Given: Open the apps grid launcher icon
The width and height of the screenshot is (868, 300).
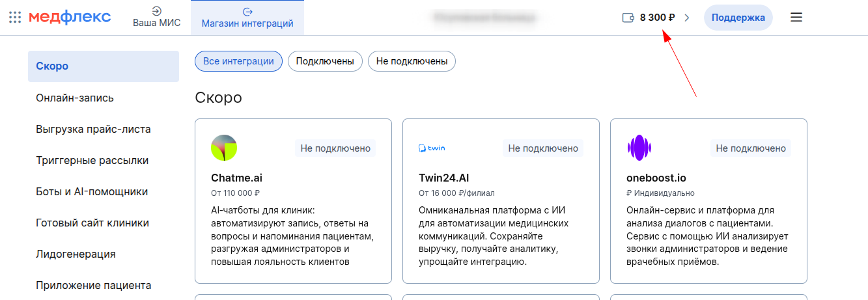Looking at the screenshot, I should point(15,18).
